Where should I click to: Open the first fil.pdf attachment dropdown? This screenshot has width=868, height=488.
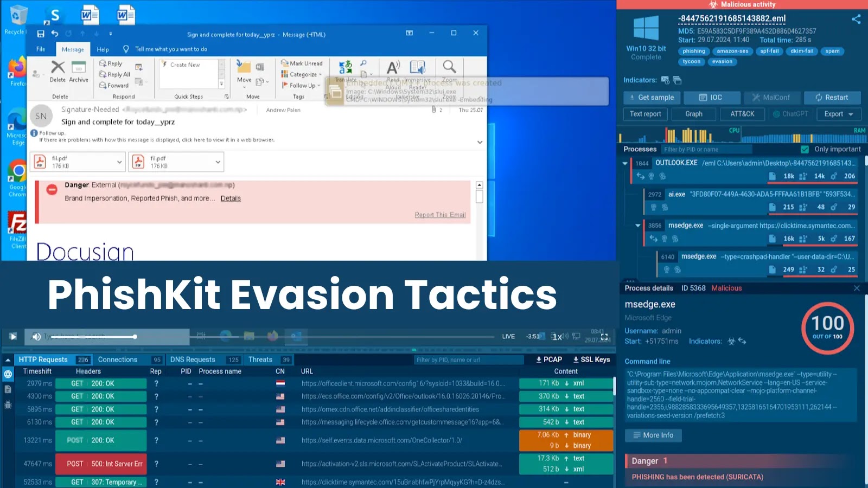click(119, 162)
